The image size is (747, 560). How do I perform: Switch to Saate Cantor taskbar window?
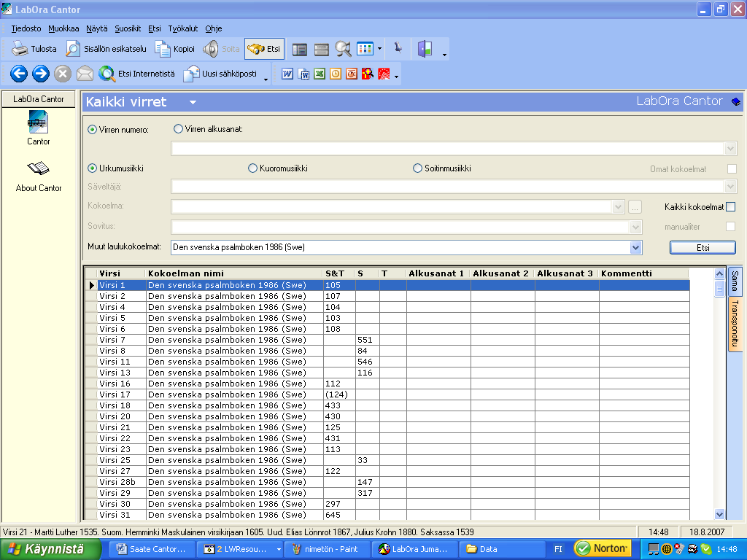(152, 549)
